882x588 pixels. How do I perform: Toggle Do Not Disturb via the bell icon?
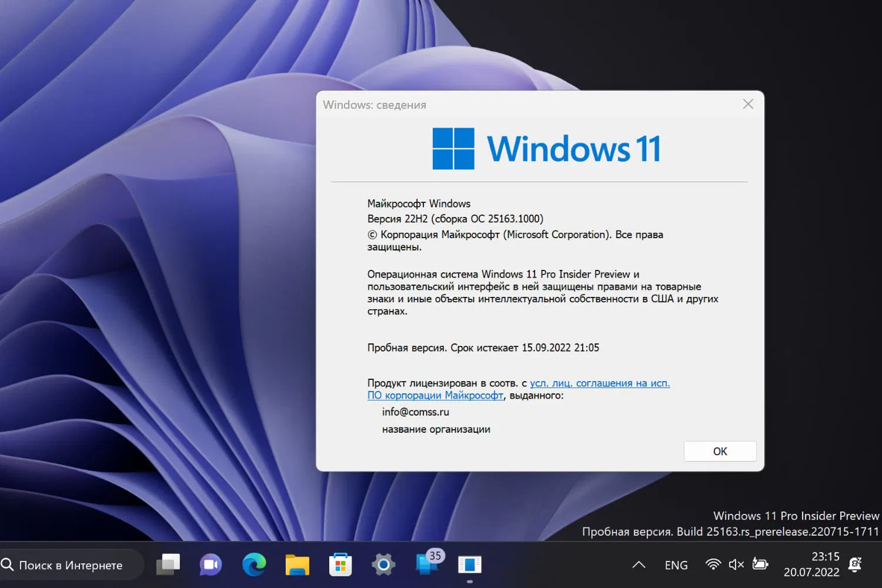click(854, 564)
